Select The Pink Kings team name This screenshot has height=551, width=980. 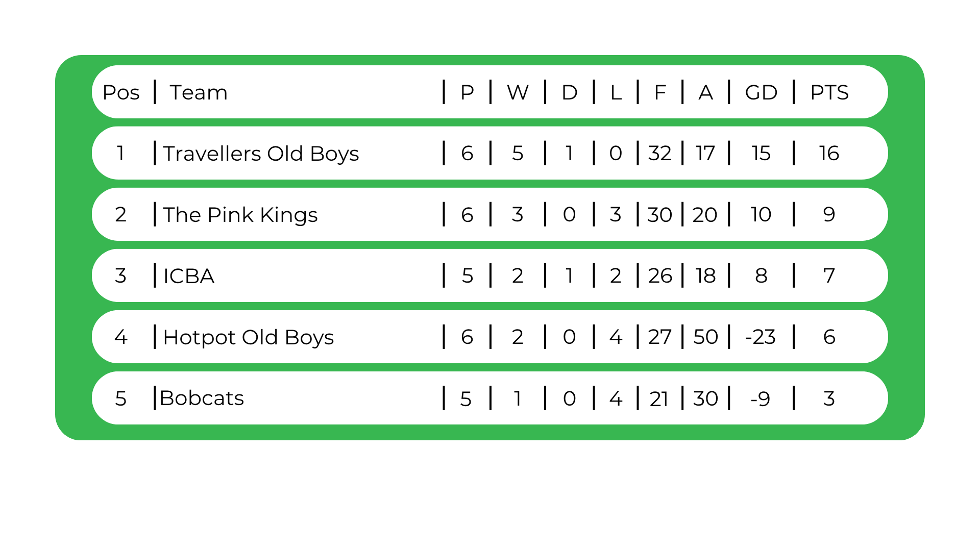tap(240, 215)
